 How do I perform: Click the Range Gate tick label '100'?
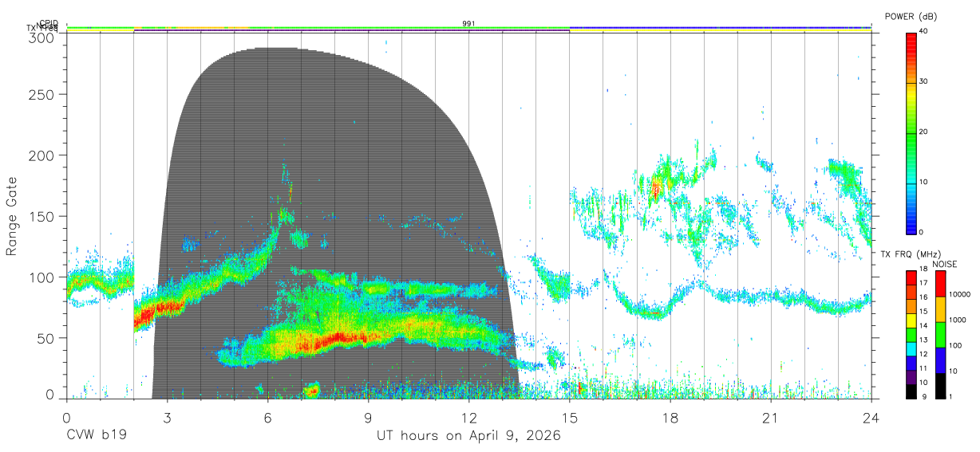point(43,277)
